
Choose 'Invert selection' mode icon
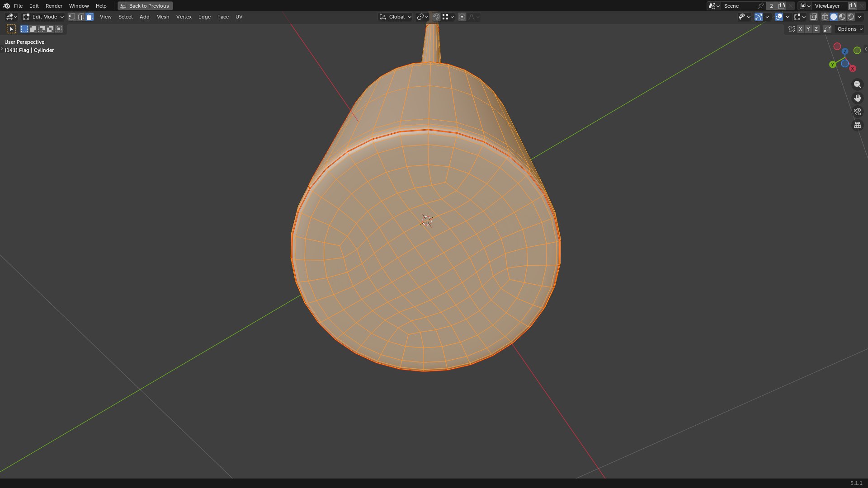(x=50, y=29)
